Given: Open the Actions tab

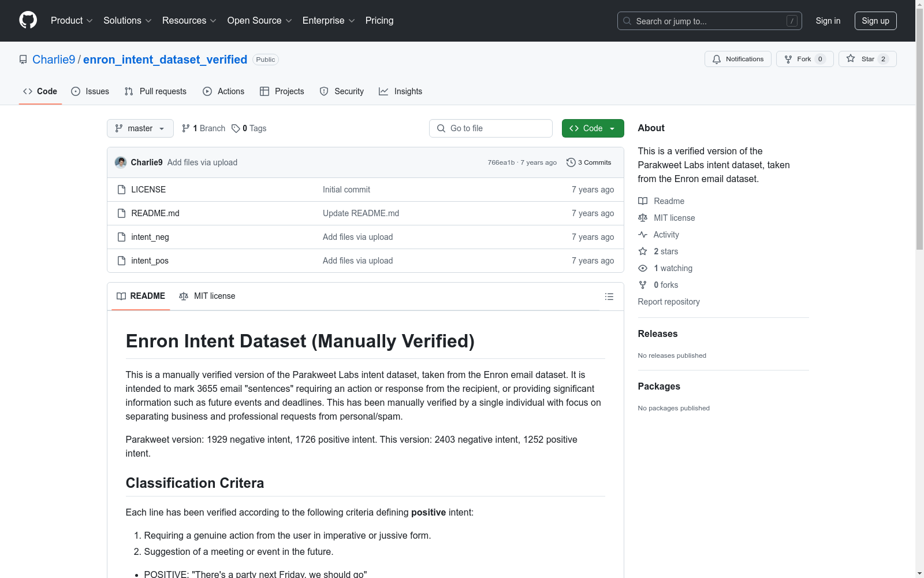Looking at the screenshot, I should pos(223,91).
